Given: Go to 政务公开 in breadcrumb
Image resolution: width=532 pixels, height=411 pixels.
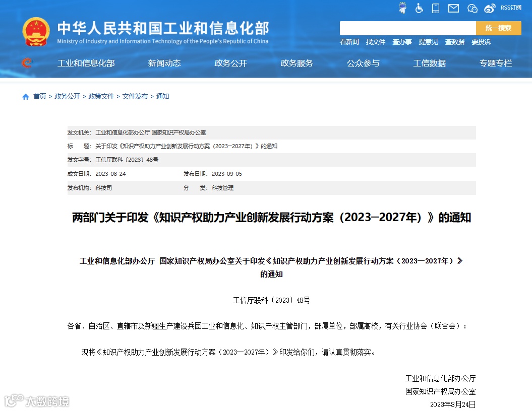Looking at the screenshot, I should point(67,97).
